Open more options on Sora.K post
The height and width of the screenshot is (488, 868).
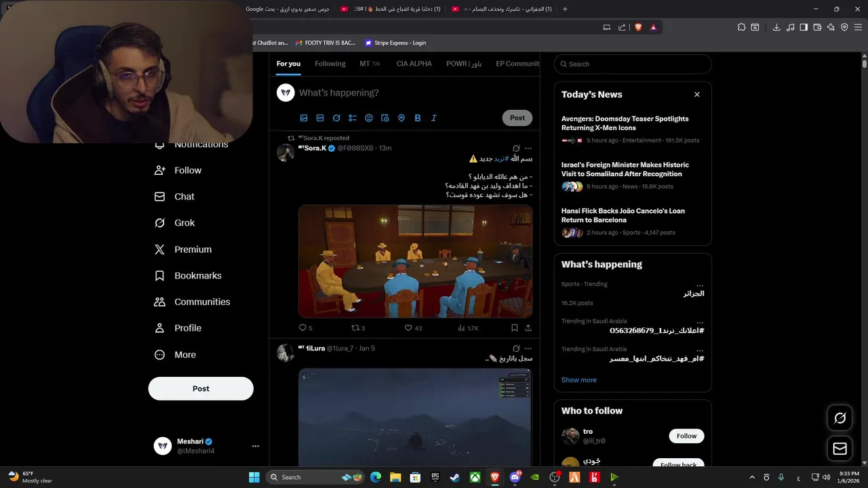(x=528, y=148)
